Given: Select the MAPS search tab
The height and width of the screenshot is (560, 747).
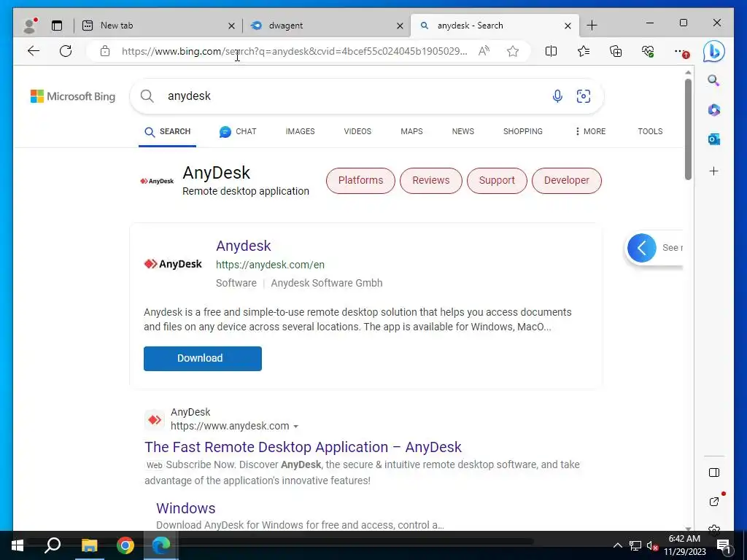Looking at the screenshot, I should point(411,131).
